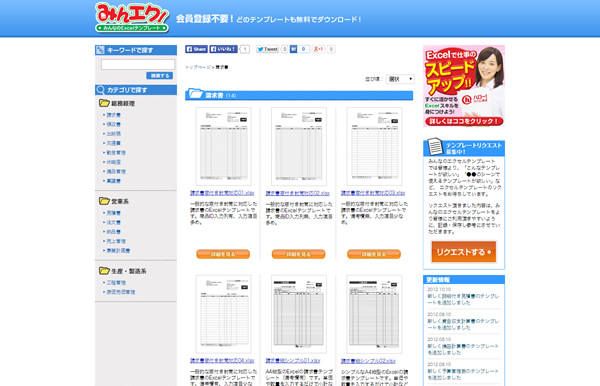Click the Hatena bookmark button

point(293,49)
